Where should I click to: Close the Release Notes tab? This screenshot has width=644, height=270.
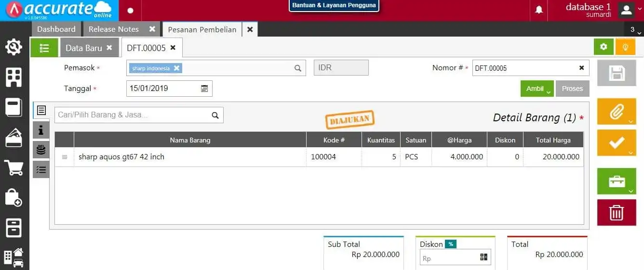click(x=152, y=29)
